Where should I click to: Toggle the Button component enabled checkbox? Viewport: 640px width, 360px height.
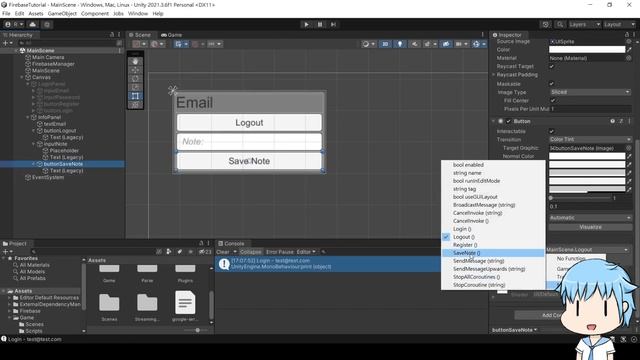click(x=509, y=121)
